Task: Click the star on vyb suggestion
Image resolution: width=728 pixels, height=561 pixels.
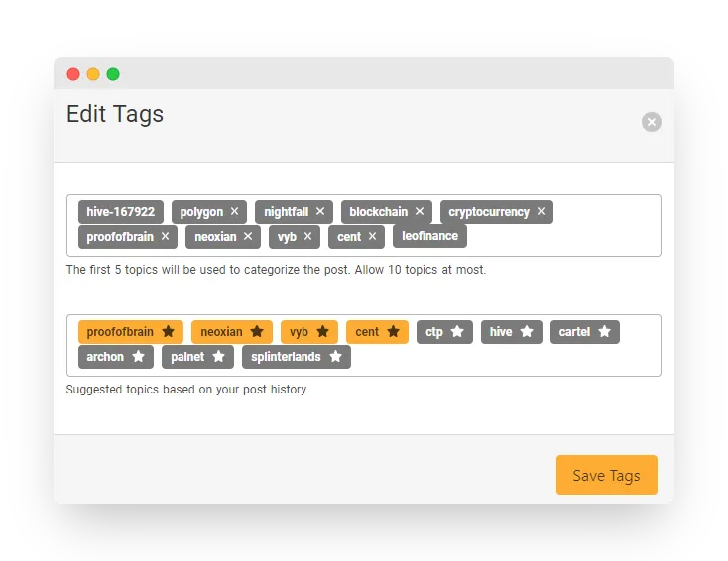Action: (x=322, y=332)
